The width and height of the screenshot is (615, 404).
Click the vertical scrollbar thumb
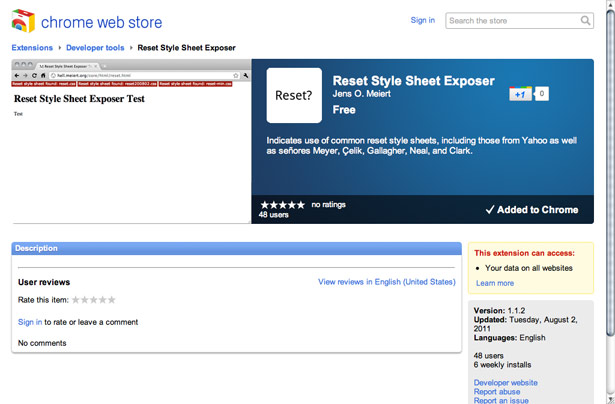610,173
